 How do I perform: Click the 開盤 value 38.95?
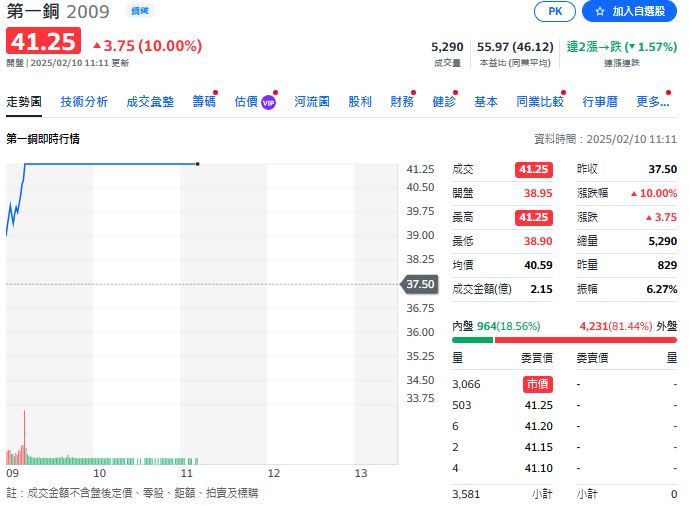click(538, 193)
